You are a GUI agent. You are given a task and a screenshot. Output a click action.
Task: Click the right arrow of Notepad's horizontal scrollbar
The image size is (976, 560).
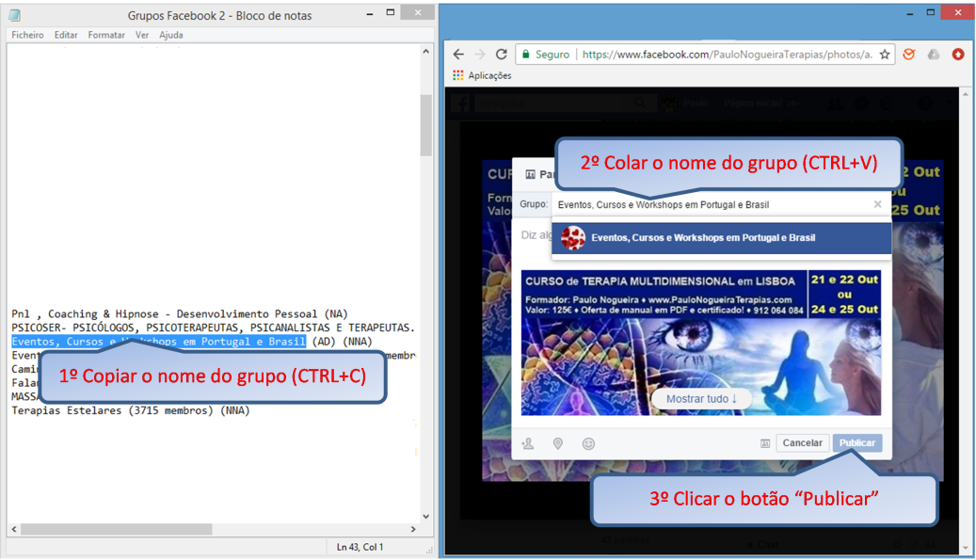pyautogui.click(x=412, y=529)
